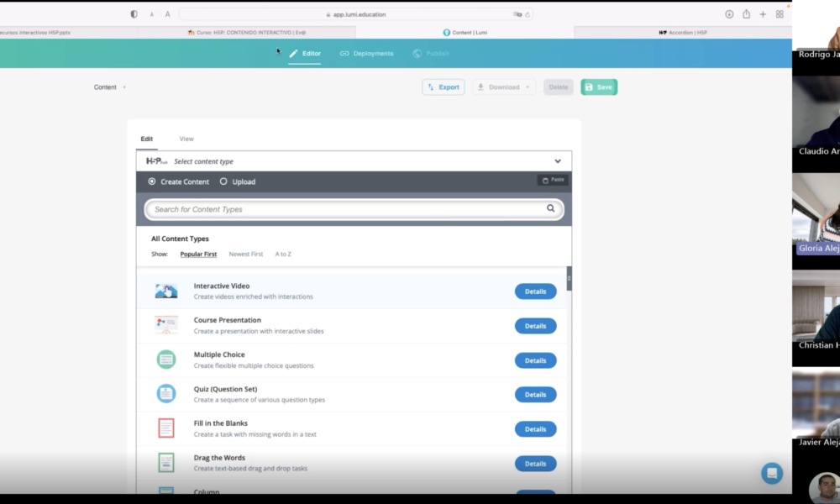
Task: Sort content types by Popular First
Action: (198, 254)
